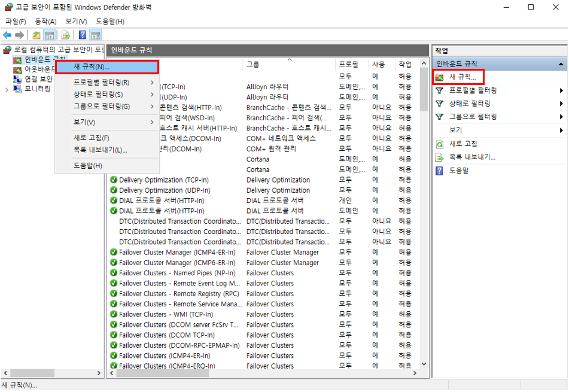Open the 동작(A) menu

45,22
